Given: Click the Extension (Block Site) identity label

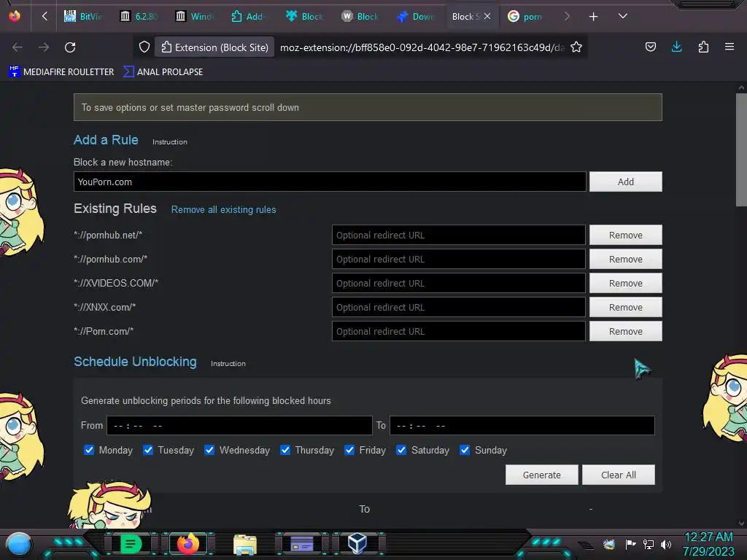Looking at the screenshot, I should [215, 47].
